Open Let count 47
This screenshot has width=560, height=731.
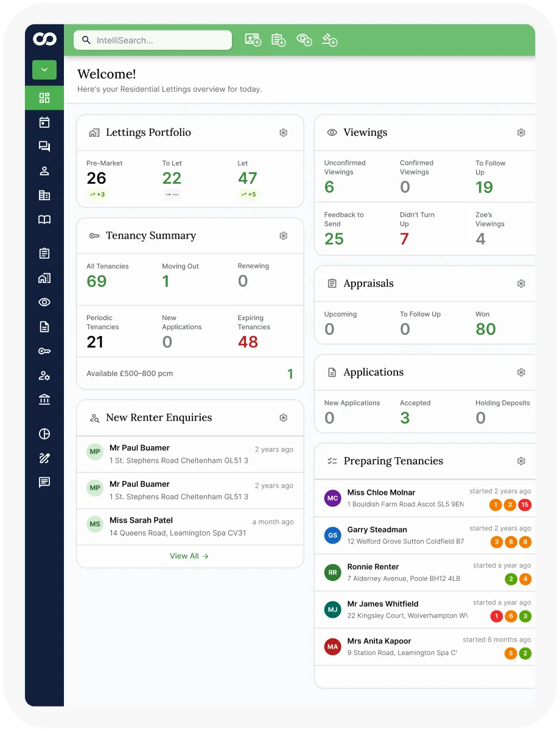pyautogui.click(x=248, y=178)
